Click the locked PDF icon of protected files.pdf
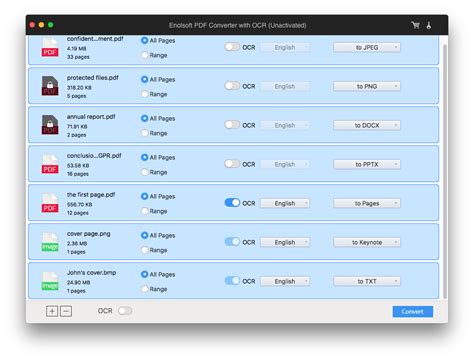Image resolution: width=474 pixels, height=360 pixels. 50,86
